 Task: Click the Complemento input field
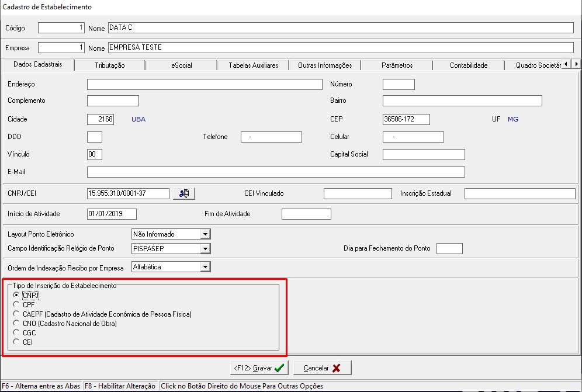point(113,100)
